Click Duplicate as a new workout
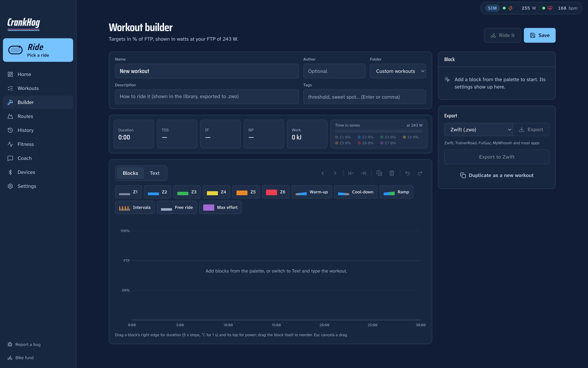The width and height of the screenshot is (588, 368). 497,175
